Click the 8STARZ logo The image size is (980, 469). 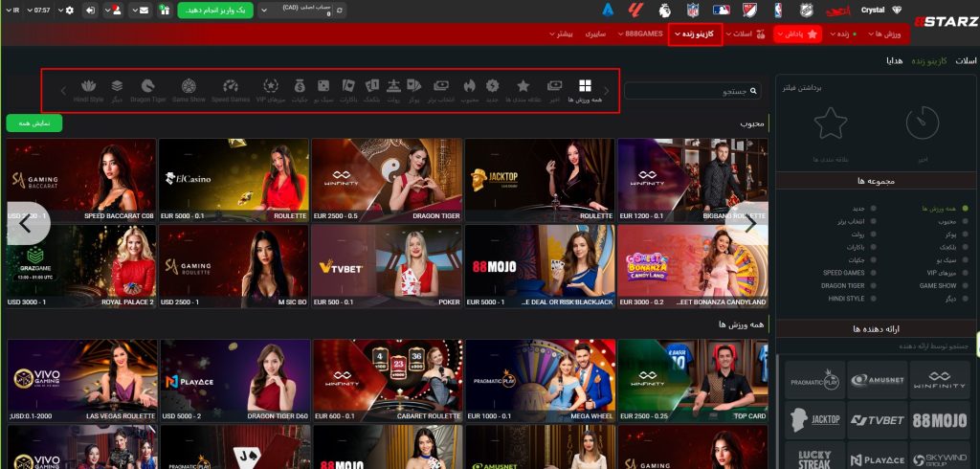point(947,21)
